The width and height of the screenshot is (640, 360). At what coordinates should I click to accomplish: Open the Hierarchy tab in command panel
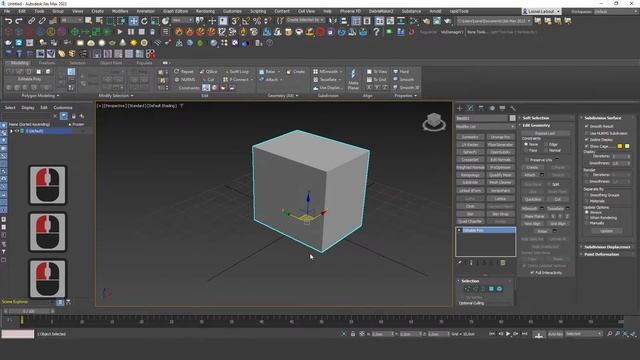click(x=481, y=108)
